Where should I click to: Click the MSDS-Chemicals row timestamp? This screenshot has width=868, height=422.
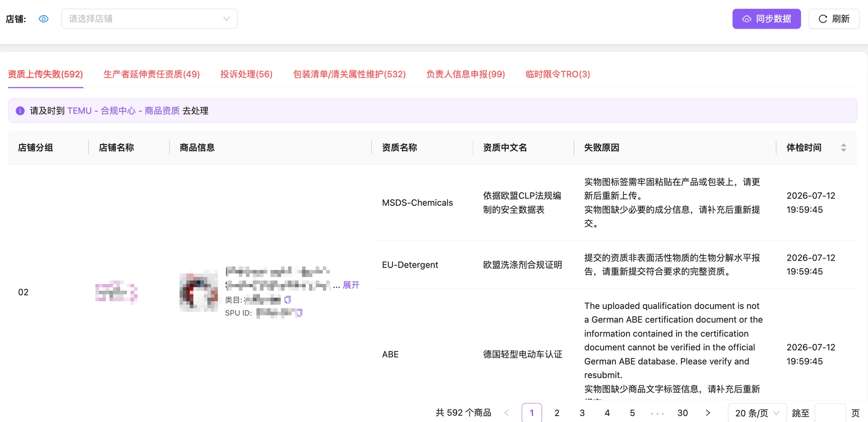pyautogui.click(x=811, y=203)
